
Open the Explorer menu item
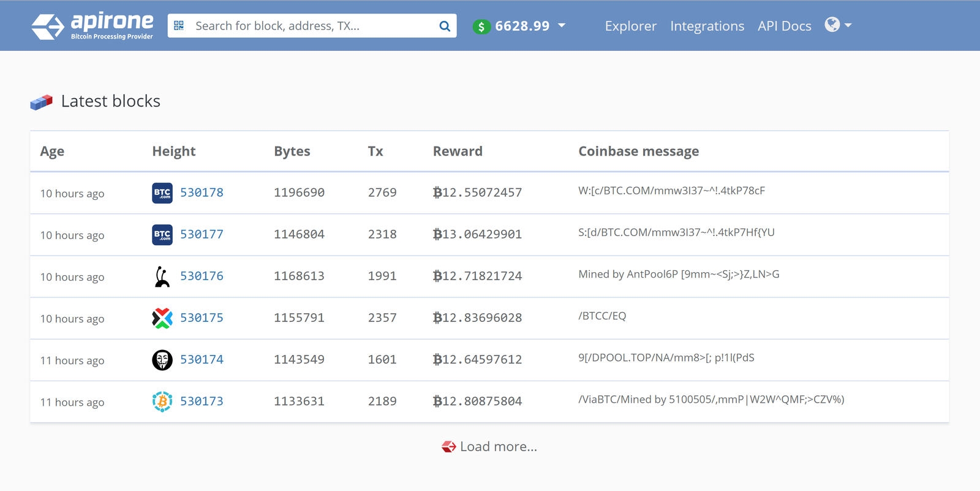pos(630,26)
